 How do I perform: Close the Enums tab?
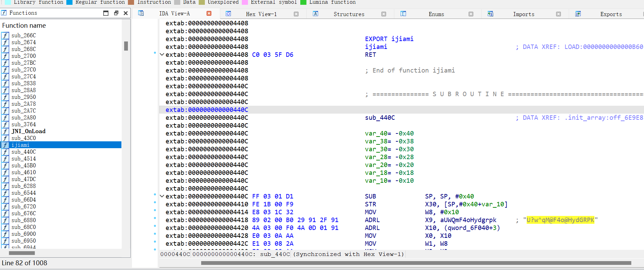(471, 14)
